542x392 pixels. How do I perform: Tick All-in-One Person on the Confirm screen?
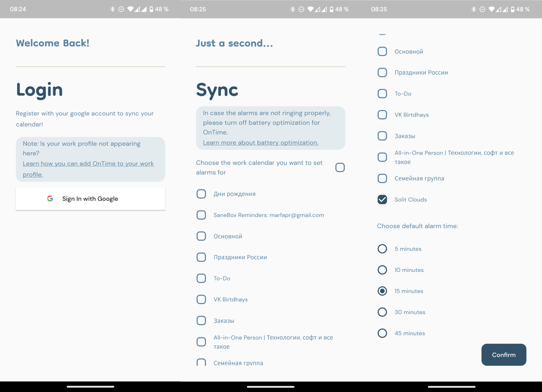383,157
